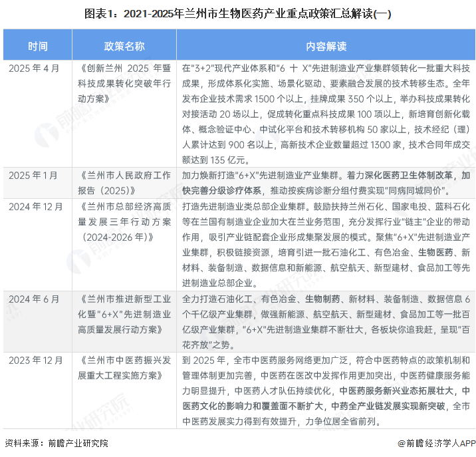The height and width of the screenshot is (457, 476).
Task: Click the 资料来源 前瞻产业研究院 source text
Action: click(57, 444)
